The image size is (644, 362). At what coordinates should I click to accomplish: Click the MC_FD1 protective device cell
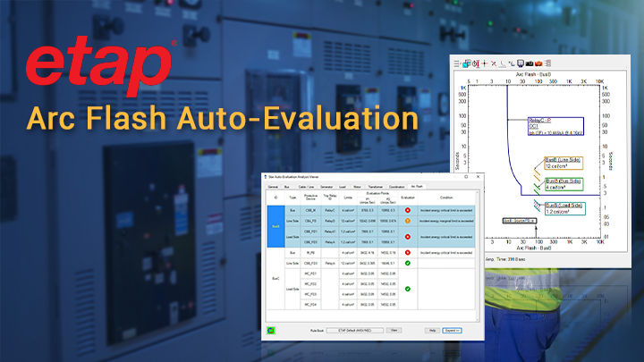pos(310,274)
